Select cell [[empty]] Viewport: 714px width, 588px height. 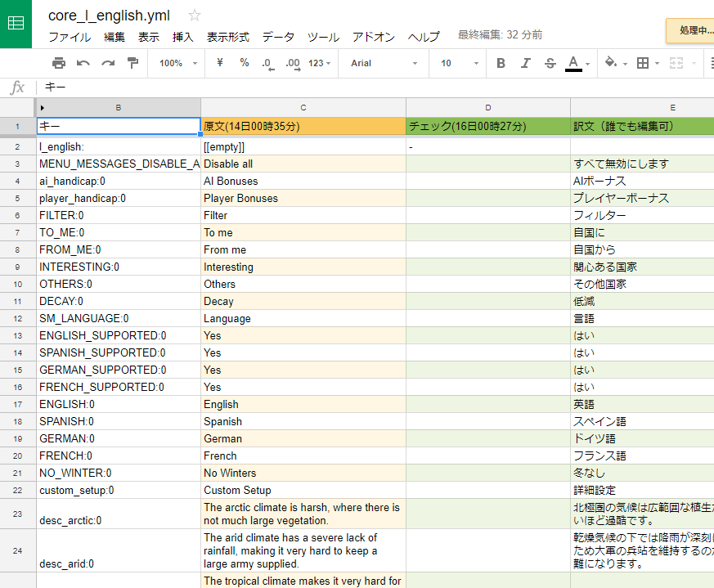coord(303,146)
